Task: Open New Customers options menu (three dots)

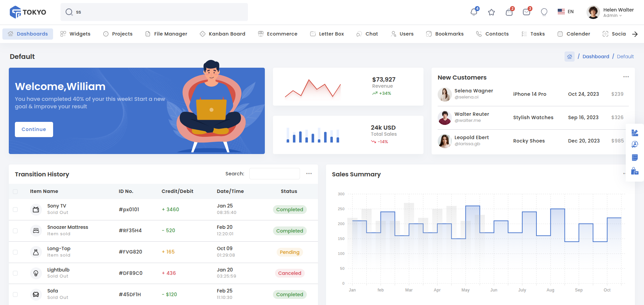Action: pos(626,77)
